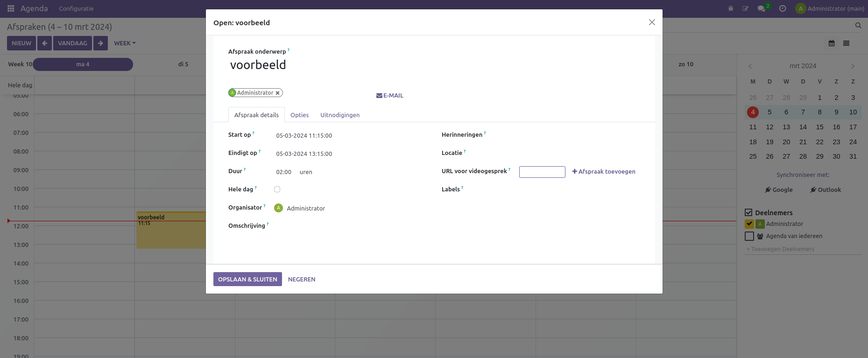This screenshot has width=868, height=358.
Task: Click the search magnifier icon
Action: (858, 26)
